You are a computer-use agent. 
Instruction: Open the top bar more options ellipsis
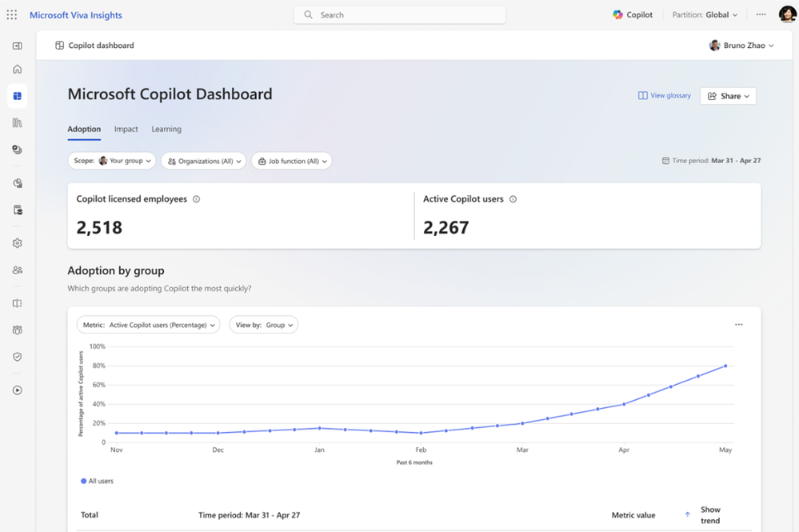click(761, 14)
